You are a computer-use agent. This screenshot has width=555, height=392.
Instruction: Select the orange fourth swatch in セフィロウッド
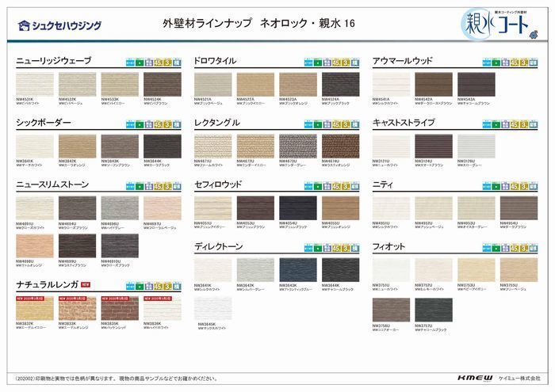click(x=340, y=208)
